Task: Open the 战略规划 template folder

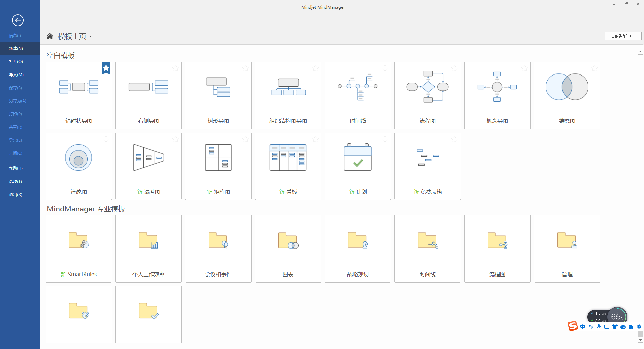Action: click(x=358, y=240)
